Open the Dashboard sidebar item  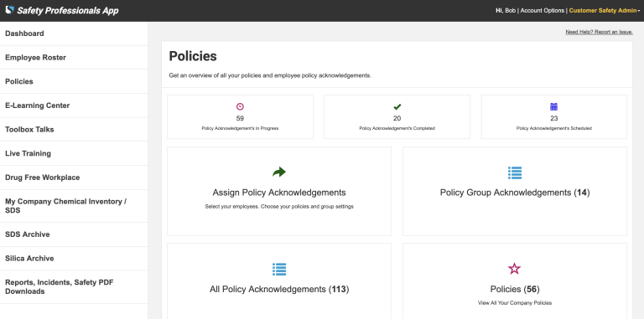(x=74, y=33)
